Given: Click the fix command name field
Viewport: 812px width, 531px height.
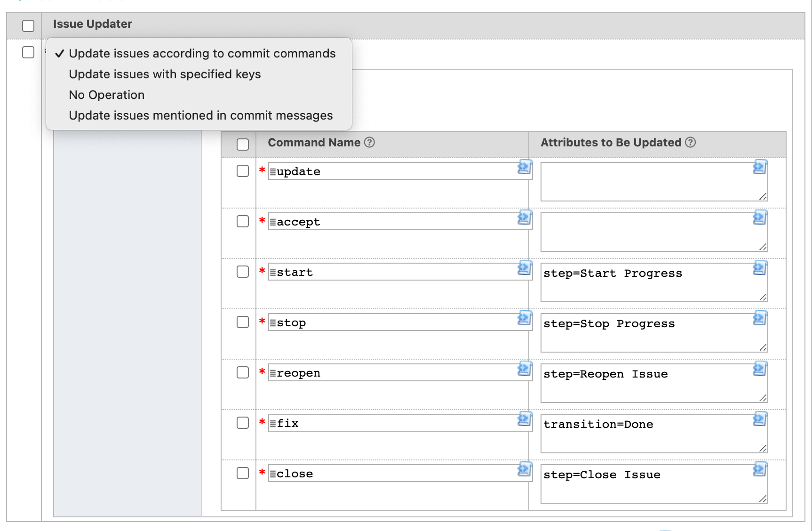Looking at the screenshot, I should coord(400,423).
